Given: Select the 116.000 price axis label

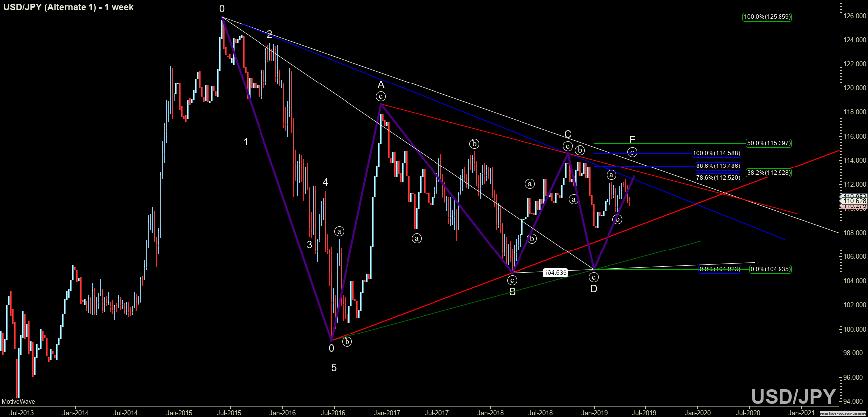Looking at the screenshot, I should pyautogui.click(x=855, y=136).
